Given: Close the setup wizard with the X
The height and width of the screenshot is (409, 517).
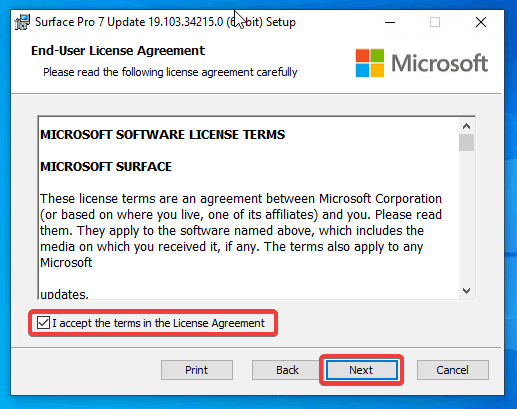Looking at the screenshot, I should (x=481, y=22).
